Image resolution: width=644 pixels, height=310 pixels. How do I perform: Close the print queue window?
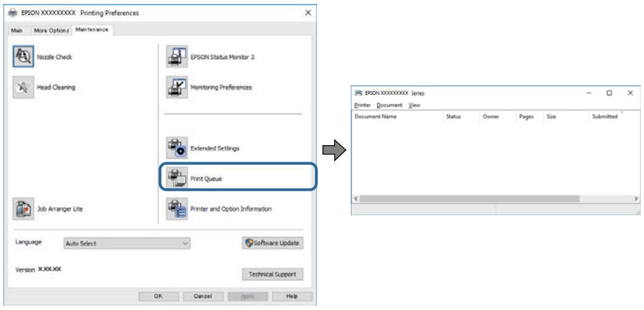(x=630, y=93)
